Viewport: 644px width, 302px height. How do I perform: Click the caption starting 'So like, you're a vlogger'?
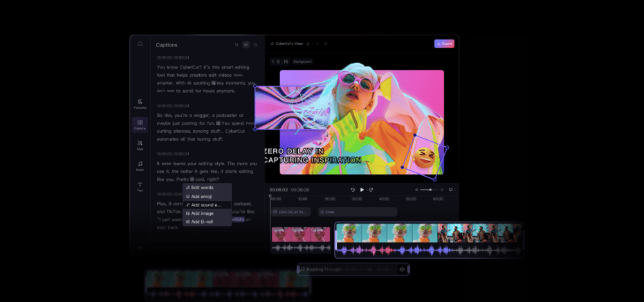207,127
